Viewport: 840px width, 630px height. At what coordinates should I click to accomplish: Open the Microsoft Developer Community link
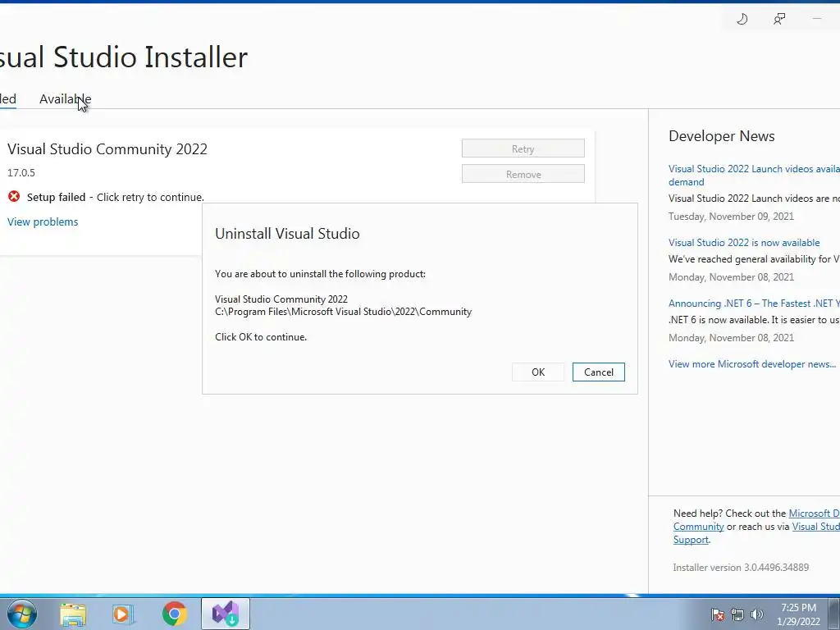pos(756,519)
